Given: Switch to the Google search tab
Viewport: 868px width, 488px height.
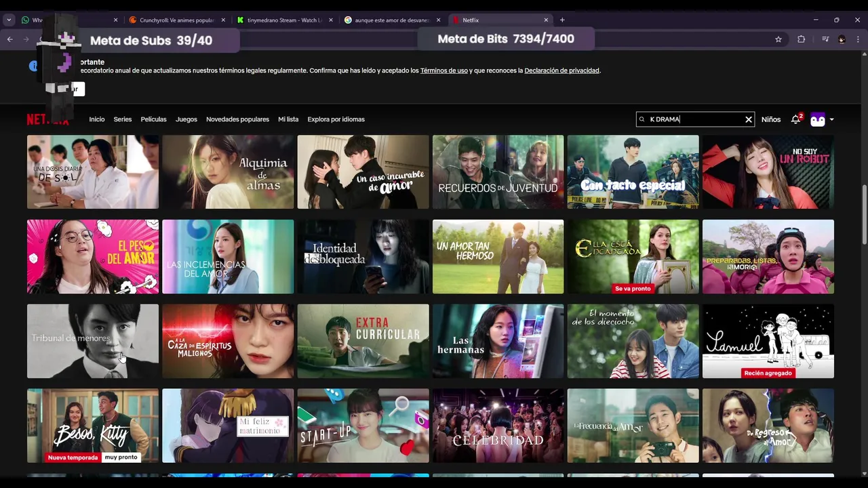Looking at the screenshot, I should 392,20.
